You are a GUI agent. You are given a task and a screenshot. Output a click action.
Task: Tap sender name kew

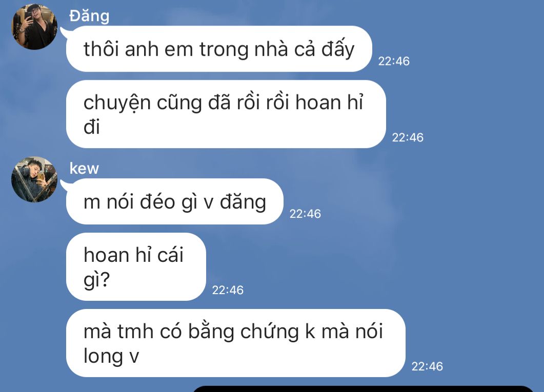tap(84, 169)
